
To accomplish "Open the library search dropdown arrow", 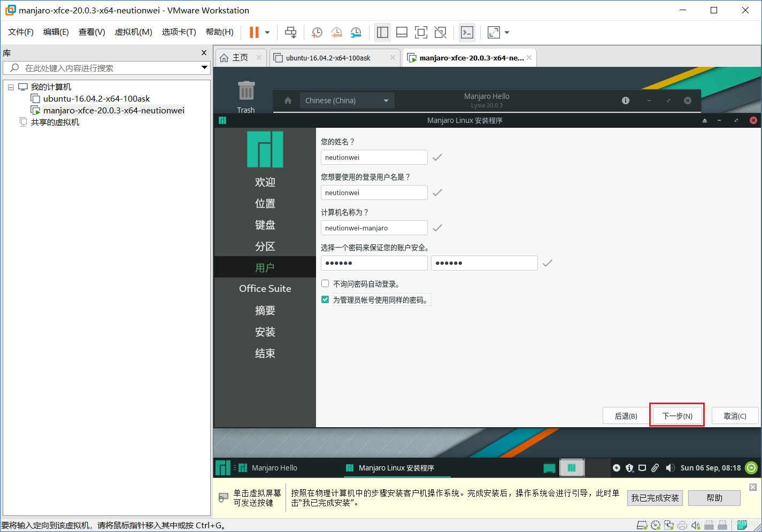I will [204, 68].
